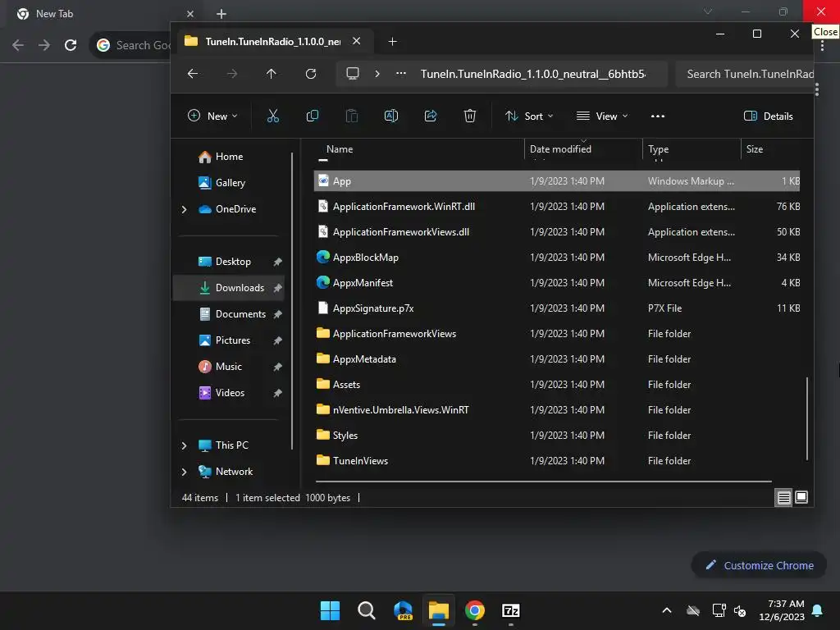Click the address bar path chevron
This screenshot has height=630, width=840.
[x=377, y=73]
